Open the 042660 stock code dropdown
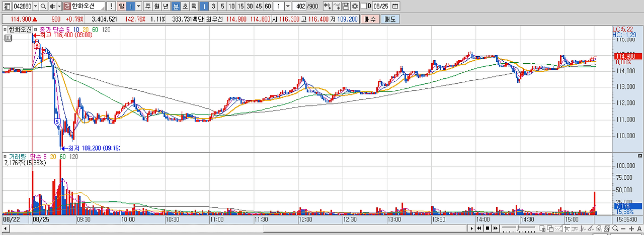 [35, 6]
